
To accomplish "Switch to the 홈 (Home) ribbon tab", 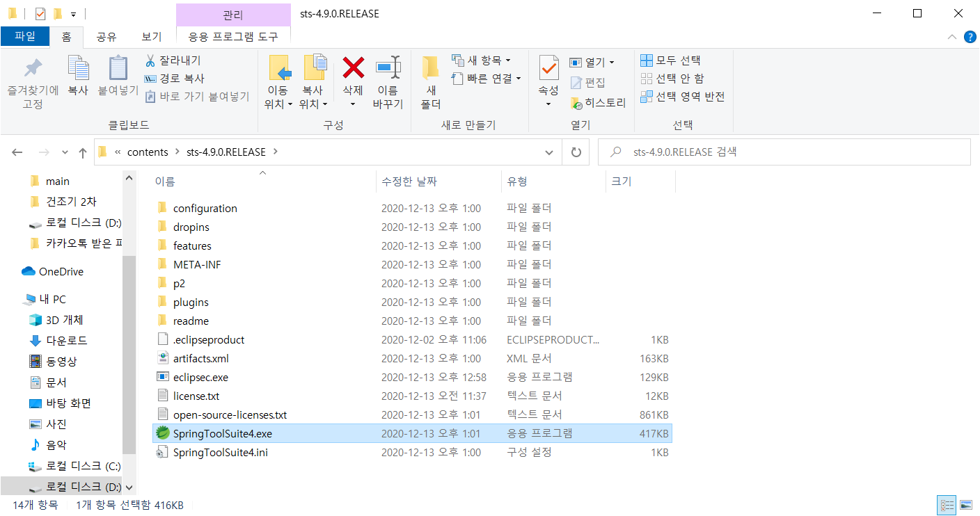I will [x=66, y=37].
